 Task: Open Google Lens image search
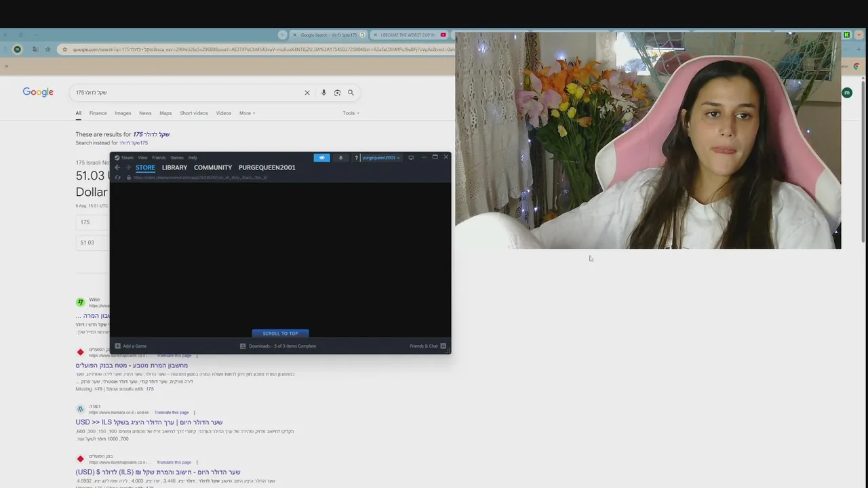coord(337,93)
